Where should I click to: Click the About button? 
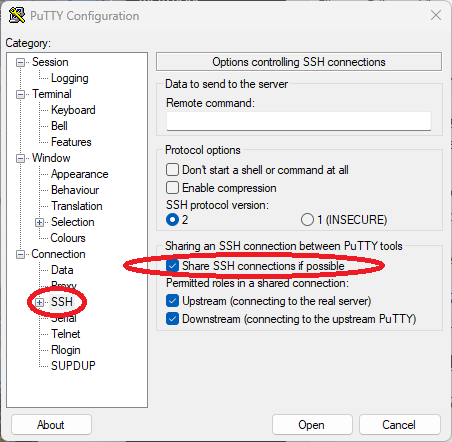click(x=51, y=425)
